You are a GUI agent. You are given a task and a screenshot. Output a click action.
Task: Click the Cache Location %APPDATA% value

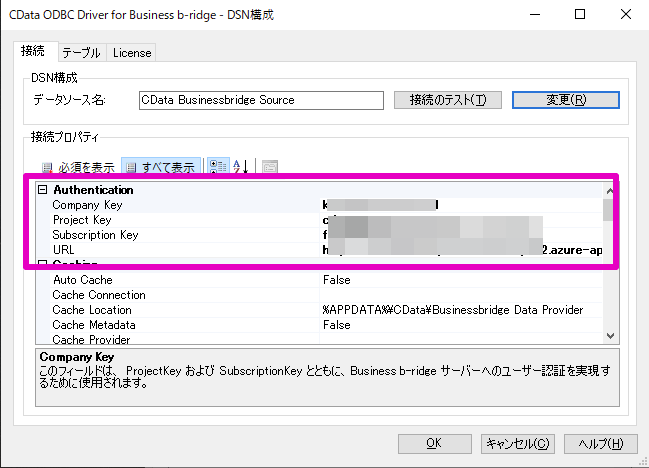453,310
